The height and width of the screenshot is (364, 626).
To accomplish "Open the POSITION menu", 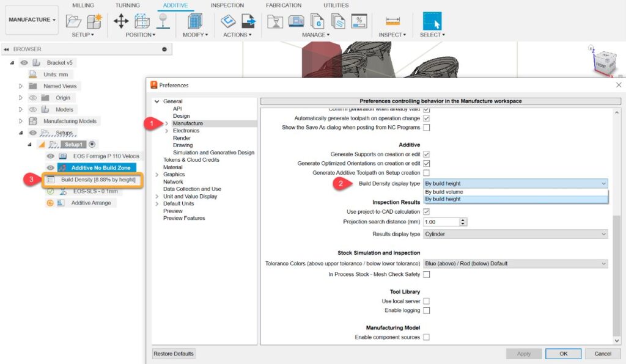I will click(x=140, y=35).
